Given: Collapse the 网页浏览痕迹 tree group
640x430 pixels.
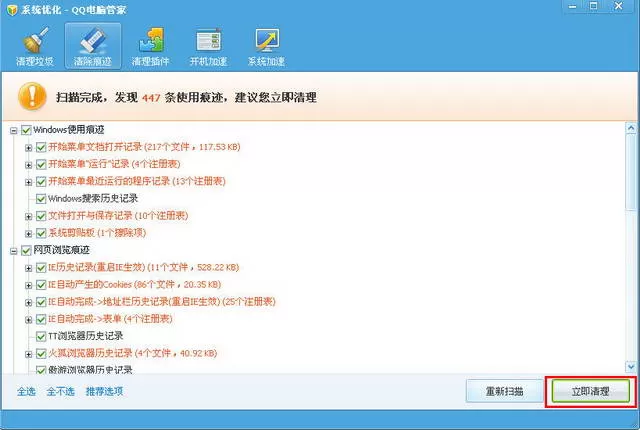Looking at the screenshot, I should 13,250.
